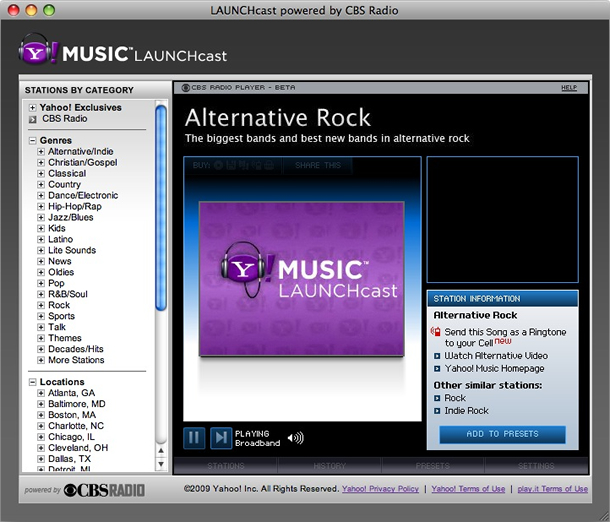Expand the Country genre
Viewport: 610px width, 522px height.
tap(41, 184)
